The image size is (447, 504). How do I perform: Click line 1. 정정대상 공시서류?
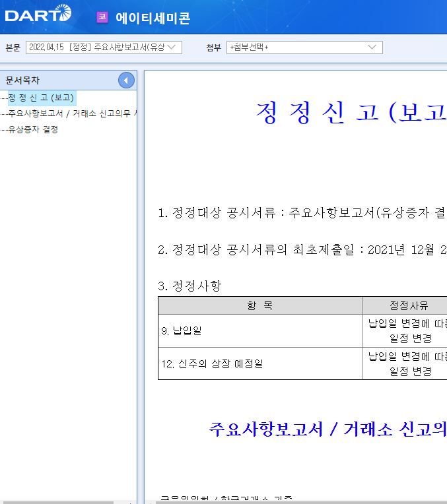pyautogui.click(x=302, y=213)
